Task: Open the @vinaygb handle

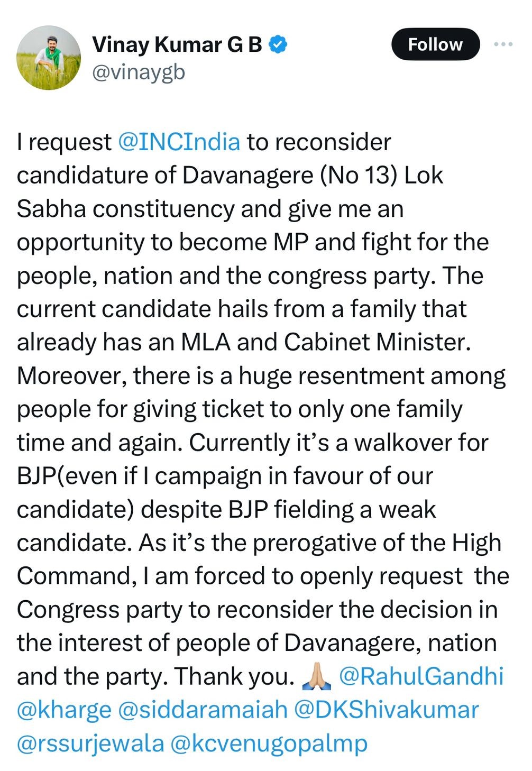Action: click(139, 72)
